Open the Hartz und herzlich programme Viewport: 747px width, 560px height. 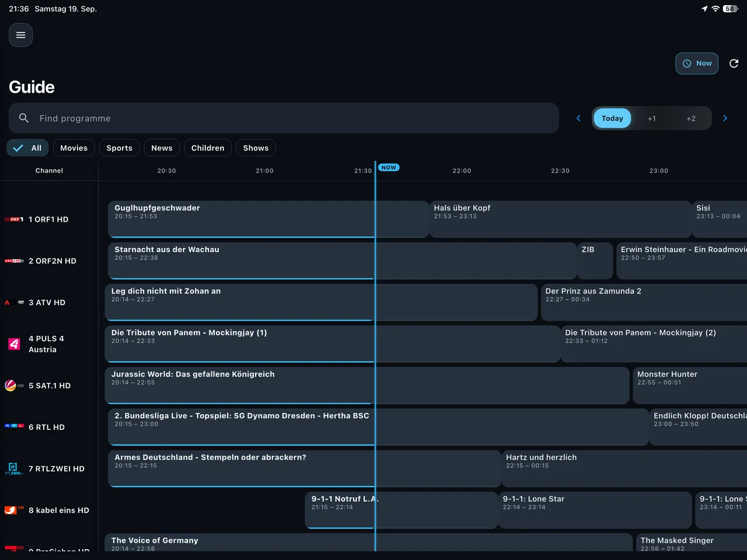[x=624, y=468]
